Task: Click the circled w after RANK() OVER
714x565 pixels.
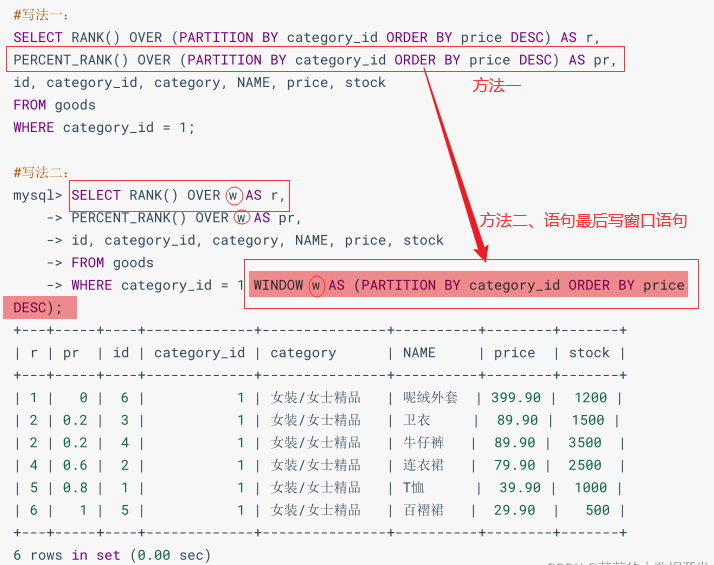Action: (233, 195)
